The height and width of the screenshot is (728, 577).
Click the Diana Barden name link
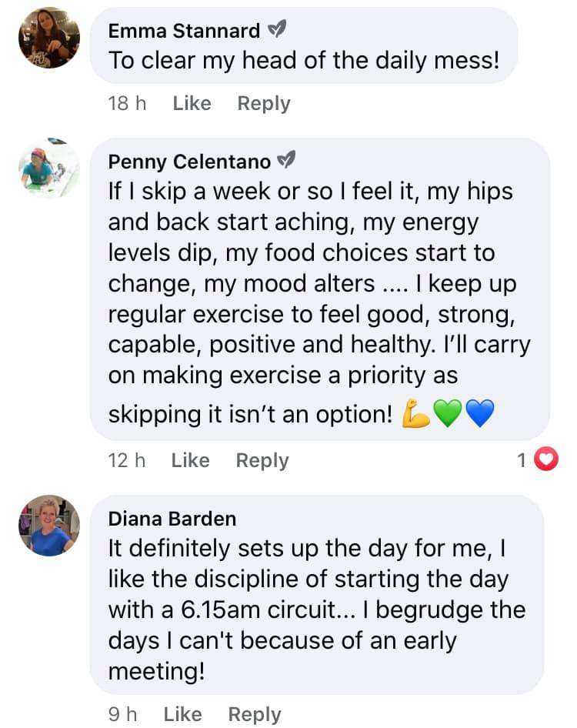point(172,519)
